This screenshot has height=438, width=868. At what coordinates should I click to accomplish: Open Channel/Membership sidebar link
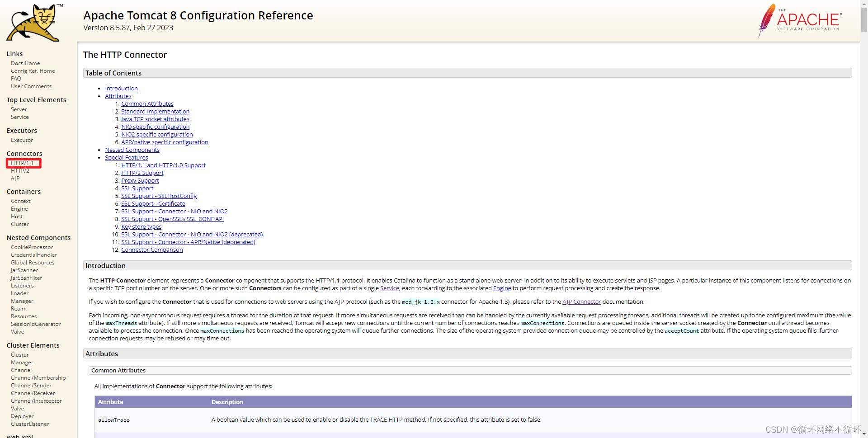point(38,378)
